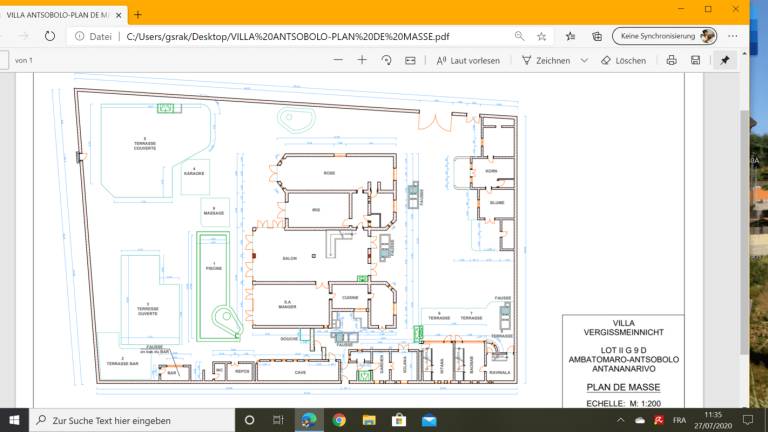This screenshot has height=432, width=768.
Task: Expand the Zeichnen options dropdown arrow
Action: [583, 60]
